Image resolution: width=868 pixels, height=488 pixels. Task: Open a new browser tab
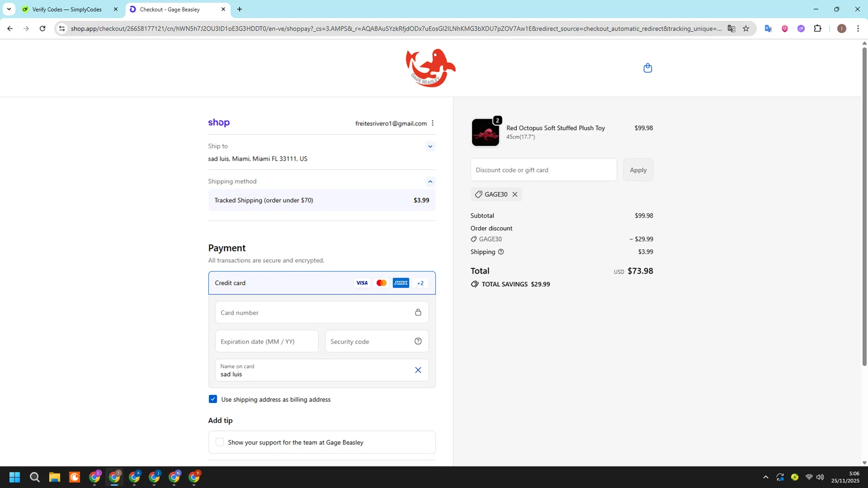(x=240, y=9)
